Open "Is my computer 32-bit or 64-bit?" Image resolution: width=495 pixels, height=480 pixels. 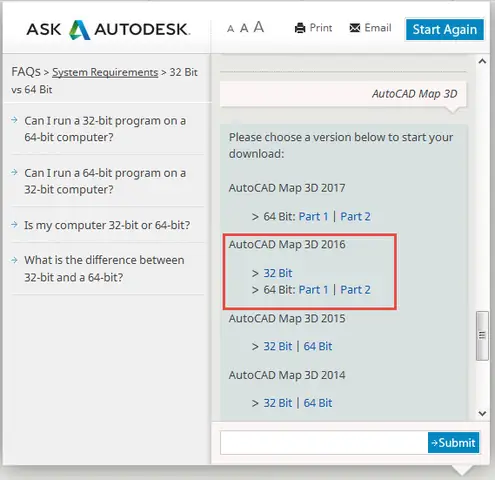click(107, 225)
